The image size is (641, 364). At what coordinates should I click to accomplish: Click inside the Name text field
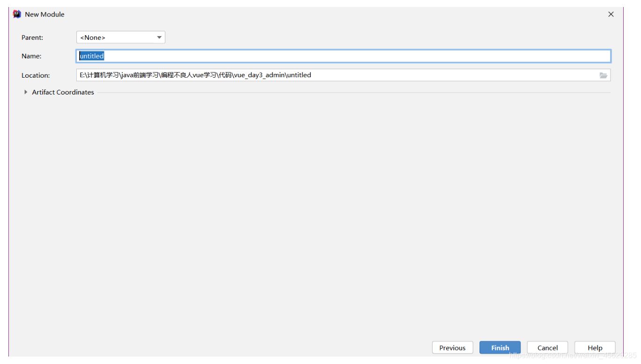pos(281,56)
